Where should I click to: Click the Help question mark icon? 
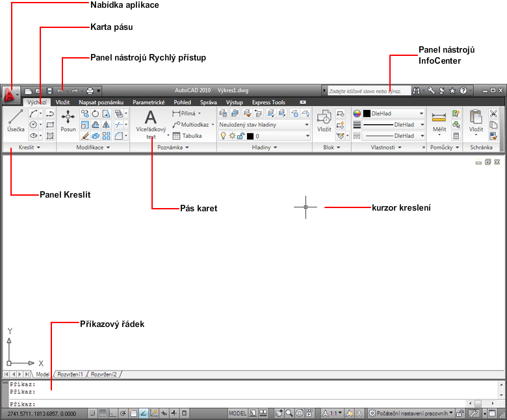[x=463, y=91]
